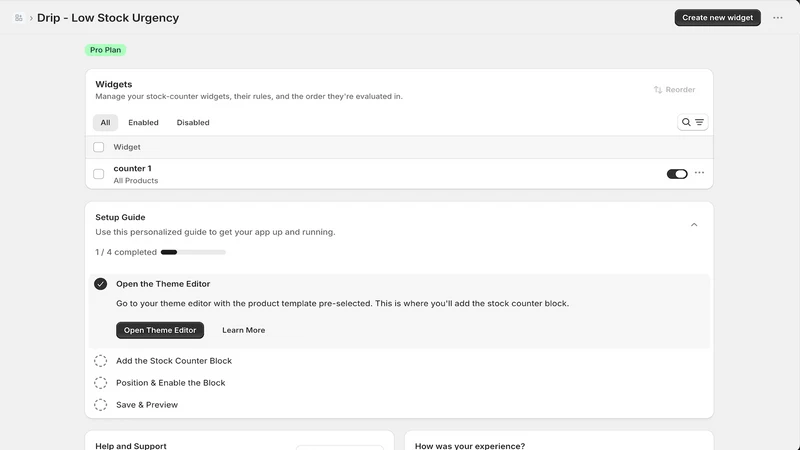Open counter 1 row actions menu
Viewport: 800px width, 450px height.
699,173
